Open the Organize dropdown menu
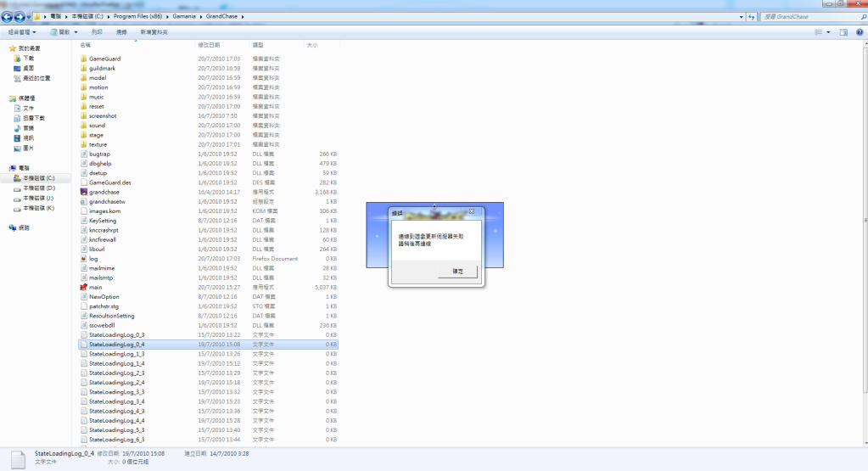868x471 pixels. tap(21, 32)
